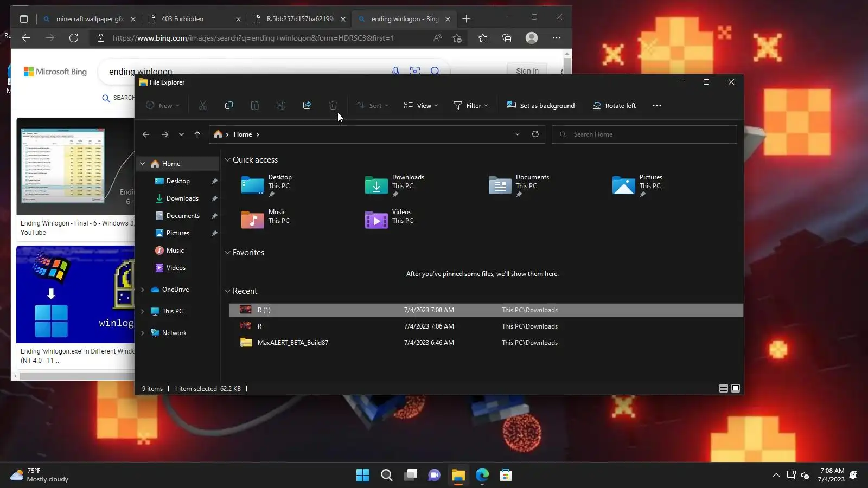Click the Delete trash icon in File Explorer
The width and height of the screenshot is (868, 488).
click(333, 106)
